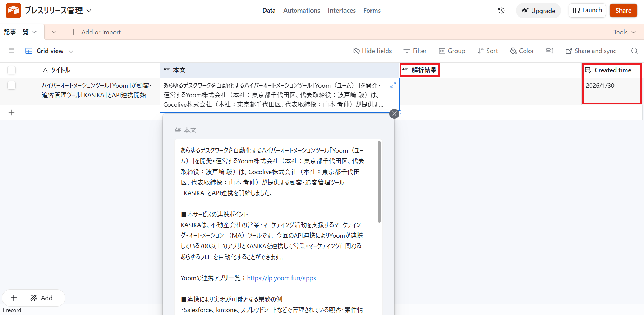This screenshot has width=644, height=315.
Task: Click the plus icon to add record
Action: (x=12, y=112)
